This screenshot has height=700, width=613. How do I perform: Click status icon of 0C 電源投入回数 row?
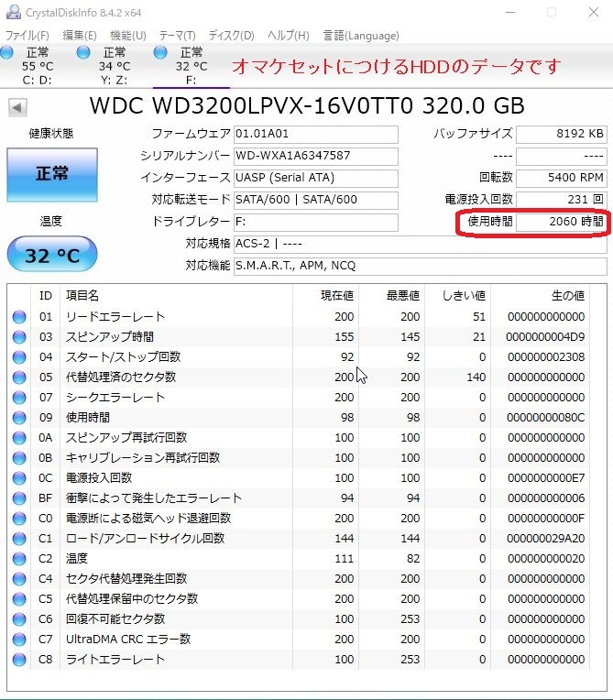tap(19, 478)
